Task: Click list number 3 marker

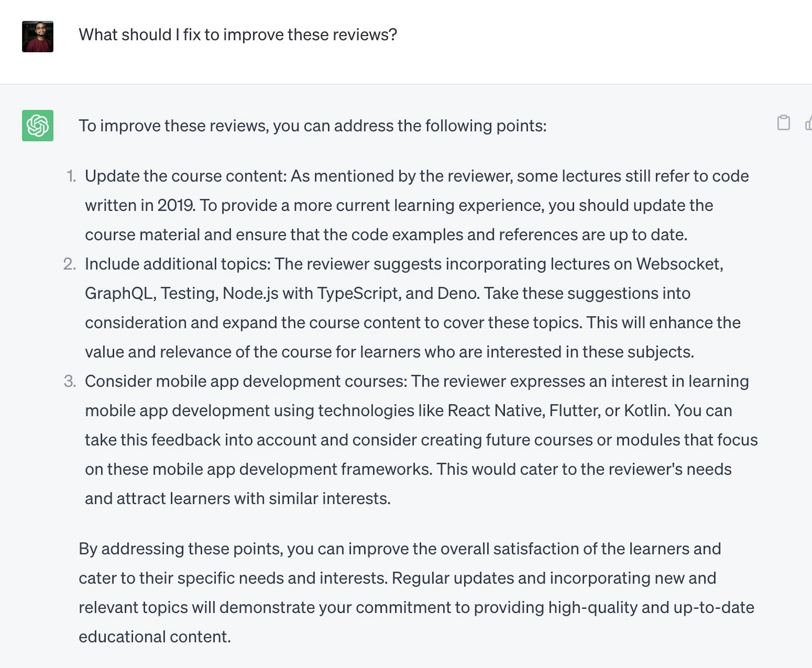Action: click(70, 381)
